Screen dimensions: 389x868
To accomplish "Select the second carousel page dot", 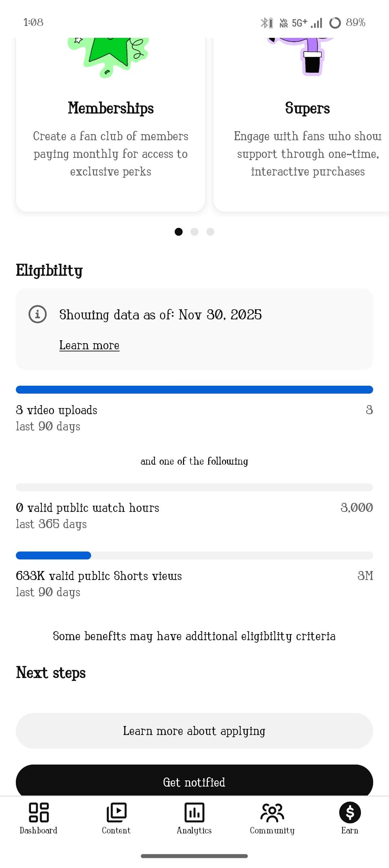I will click(194, 232).
